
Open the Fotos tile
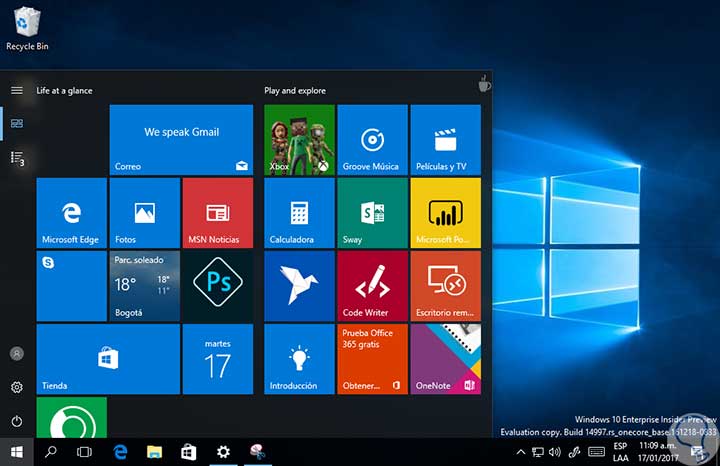point(145,213)
